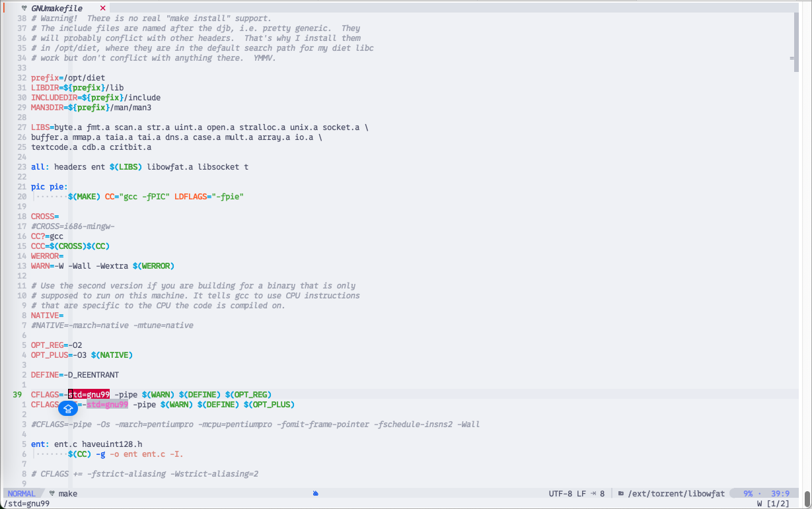The width and height of the screenshot is (812, 509).
Task: Click the 'CCC=$(CROSS)$(CC)' line
Action: (x=70, y=246)
